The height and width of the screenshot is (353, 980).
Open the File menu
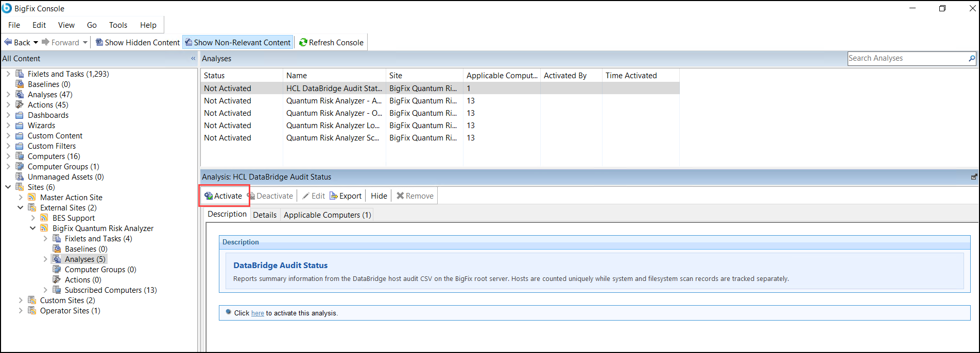14,25
